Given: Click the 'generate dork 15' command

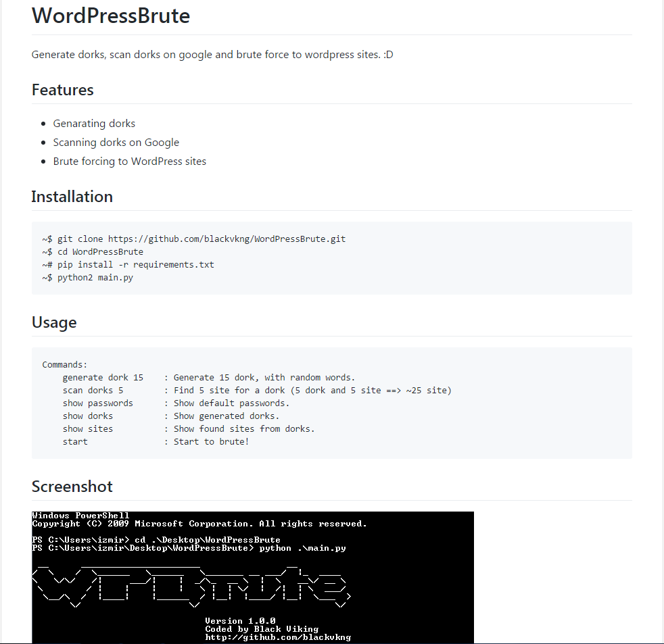Looking at the screenshot, I should [103, 378].
